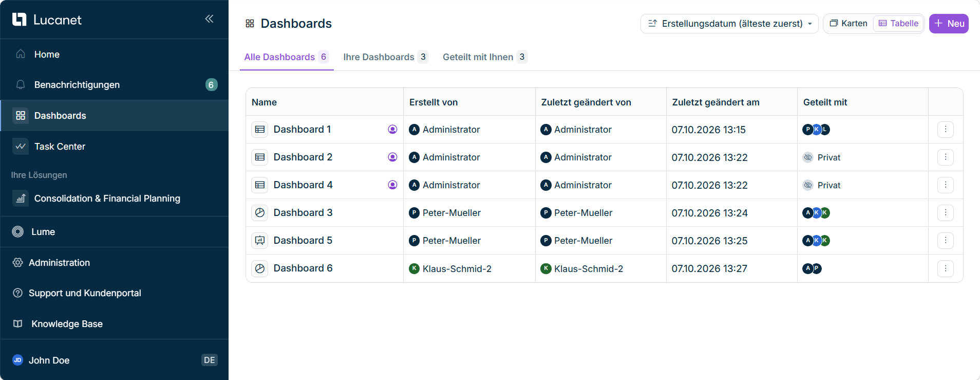
Task: Switch to Karten card view
Action: (849, 24)
